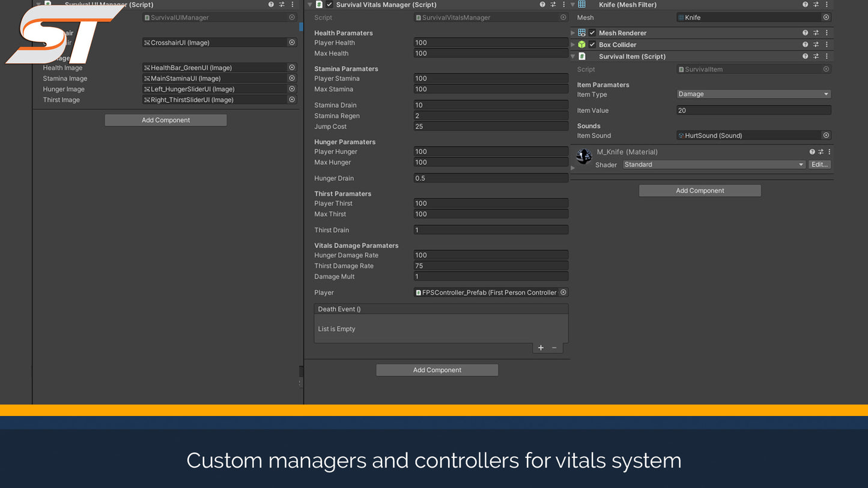
Task: Open the Item Type dropdown set to Damage
Action: pyautogui.click(x=753, y=94)
